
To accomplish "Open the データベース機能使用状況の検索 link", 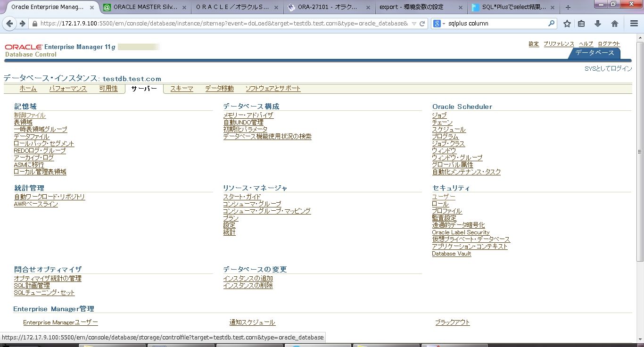I will tap(267, 136).
